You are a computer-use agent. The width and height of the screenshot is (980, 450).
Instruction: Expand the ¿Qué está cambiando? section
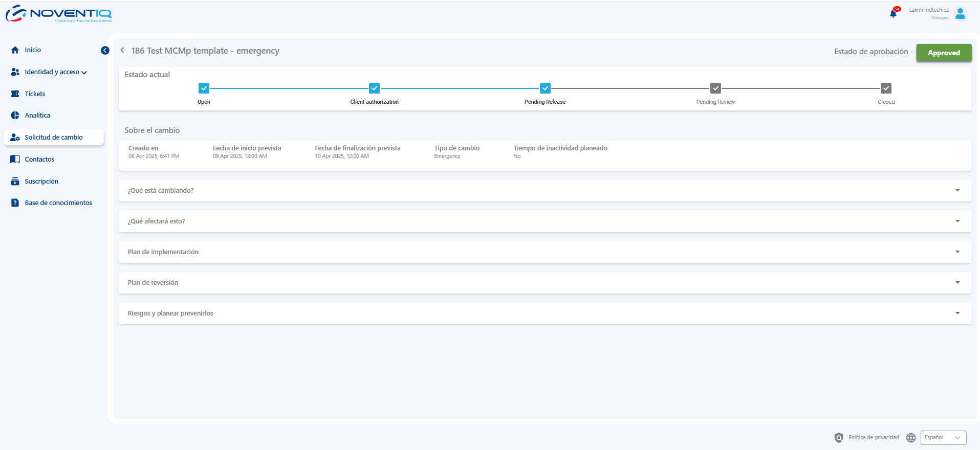[957, 191]
